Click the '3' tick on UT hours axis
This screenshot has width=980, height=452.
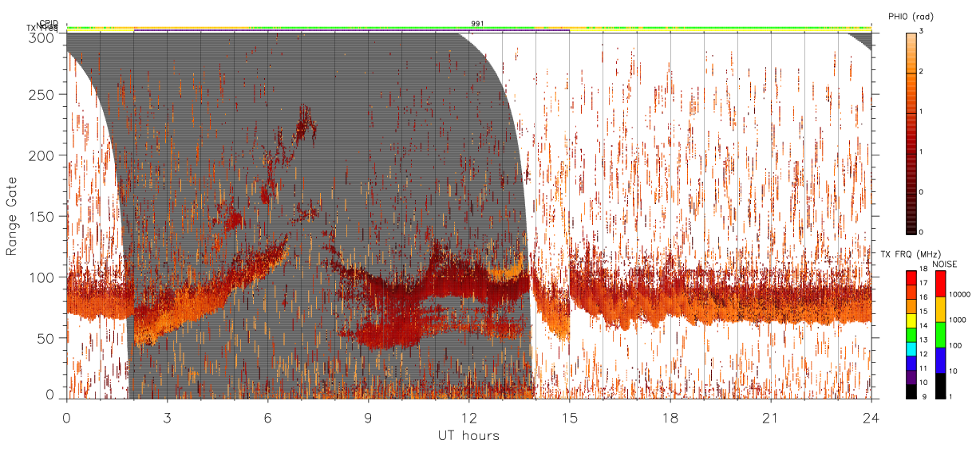click(x=168, y=418)
